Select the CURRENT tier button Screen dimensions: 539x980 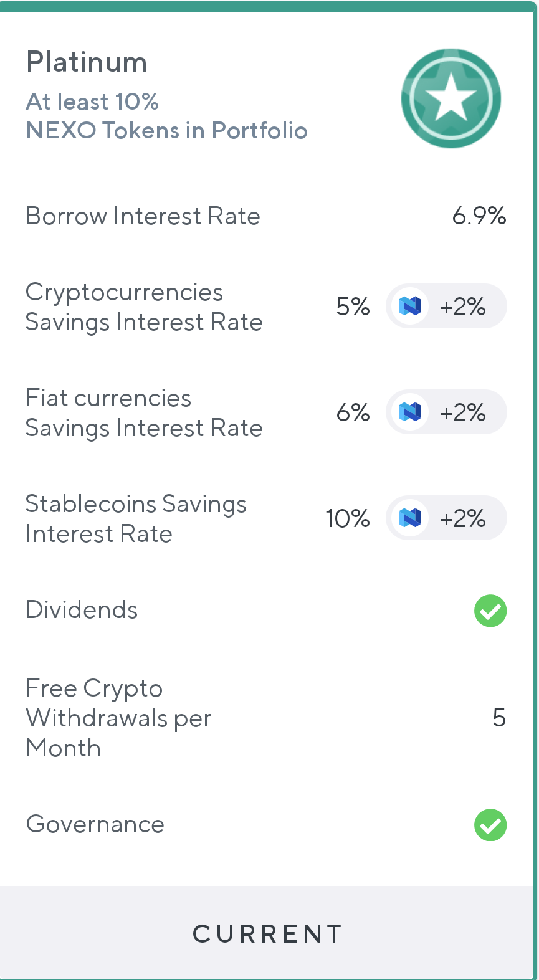click(x=267, y=933)
